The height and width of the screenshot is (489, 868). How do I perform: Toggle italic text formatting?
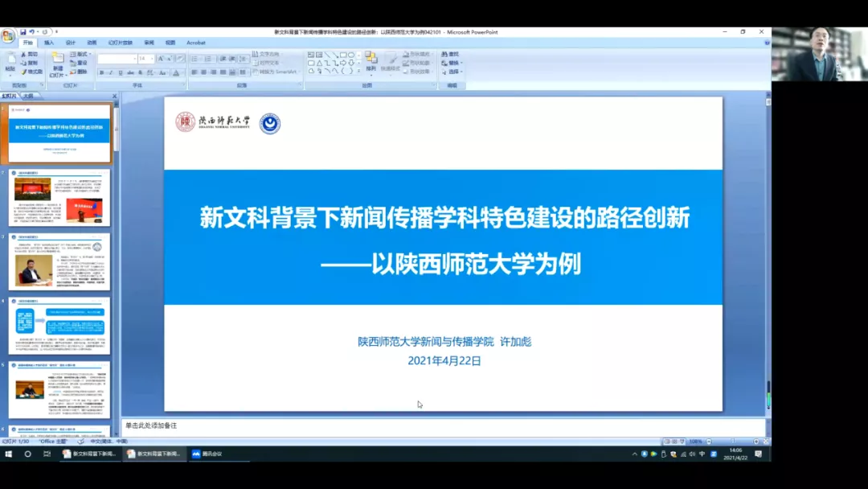point(111,72)
